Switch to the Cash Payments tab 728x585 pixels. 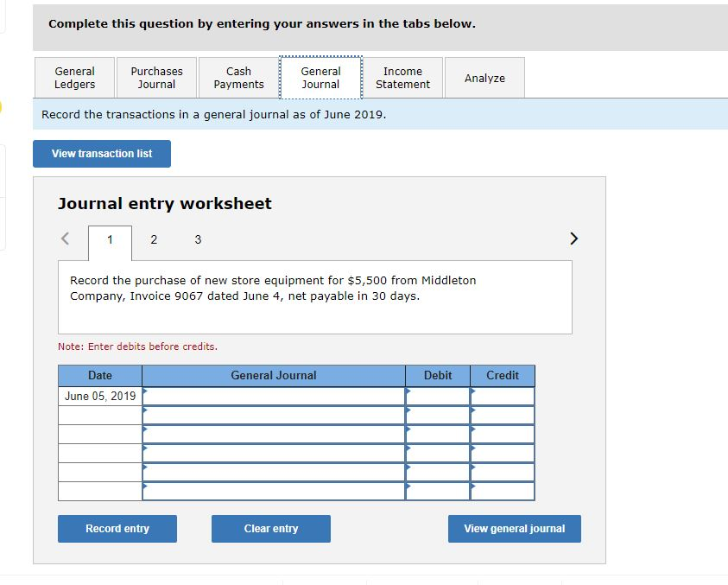click(x=238, y=77)
